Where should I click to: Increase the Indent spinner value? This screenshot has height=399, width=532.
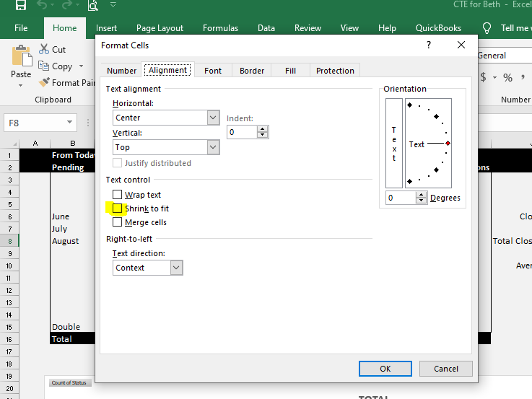(262, 129)
